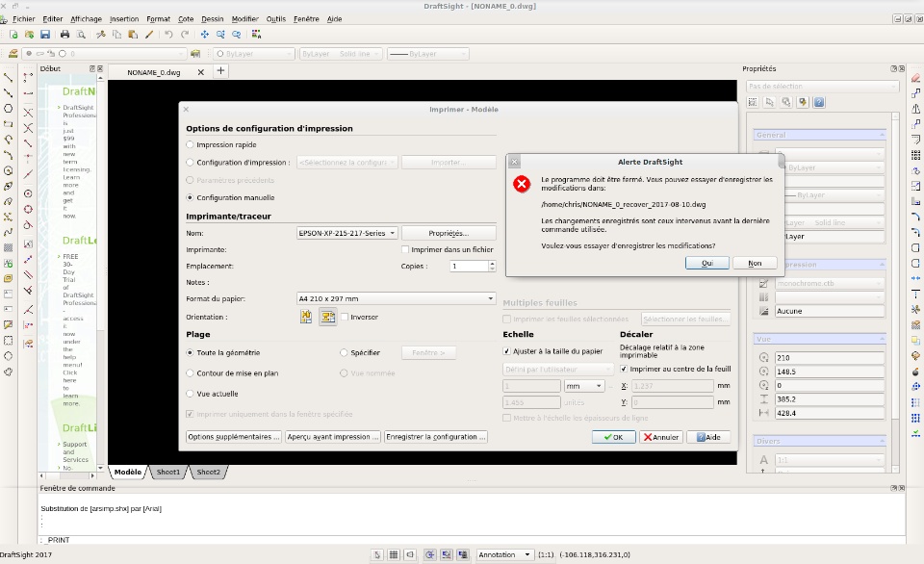Click the add new tab plus button

coord(220,71)
